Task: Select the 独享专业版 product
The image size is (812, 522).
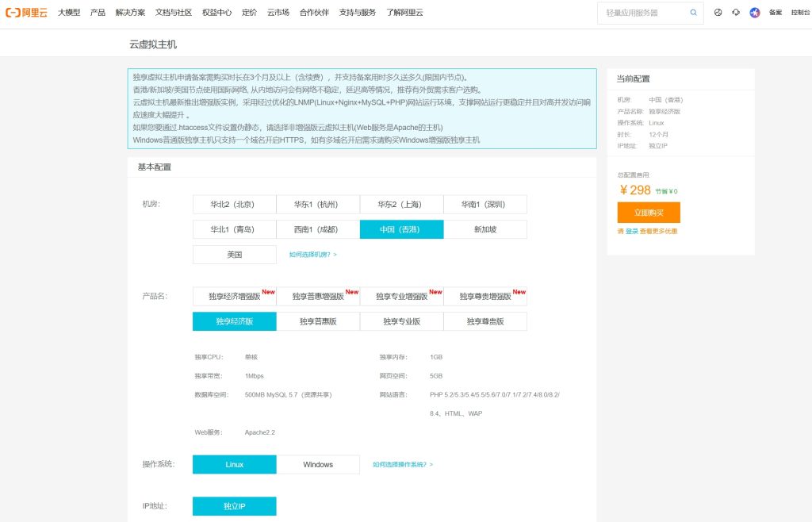Action: pyautogui.click(x=401, y=321)
